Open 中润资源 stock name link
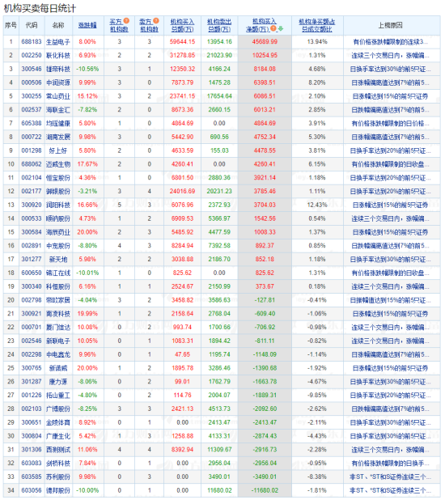The image size is (445, 504). (58, 83)
